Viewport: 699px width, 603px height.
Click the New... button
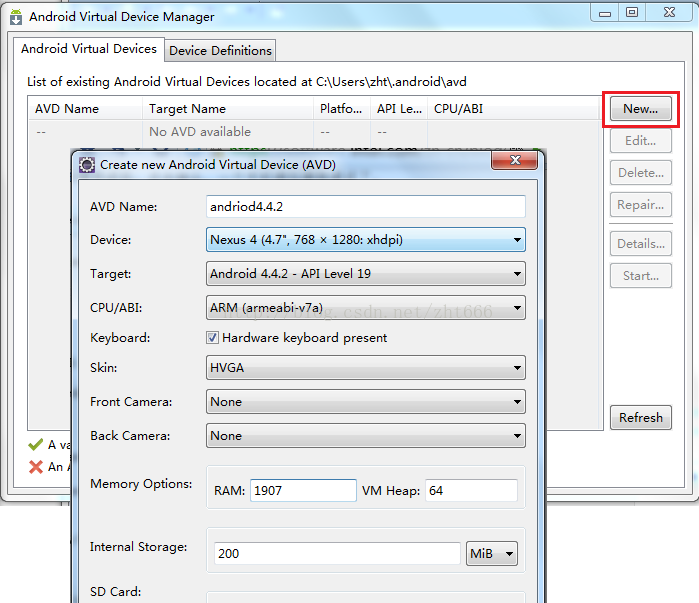coord(641,109)
